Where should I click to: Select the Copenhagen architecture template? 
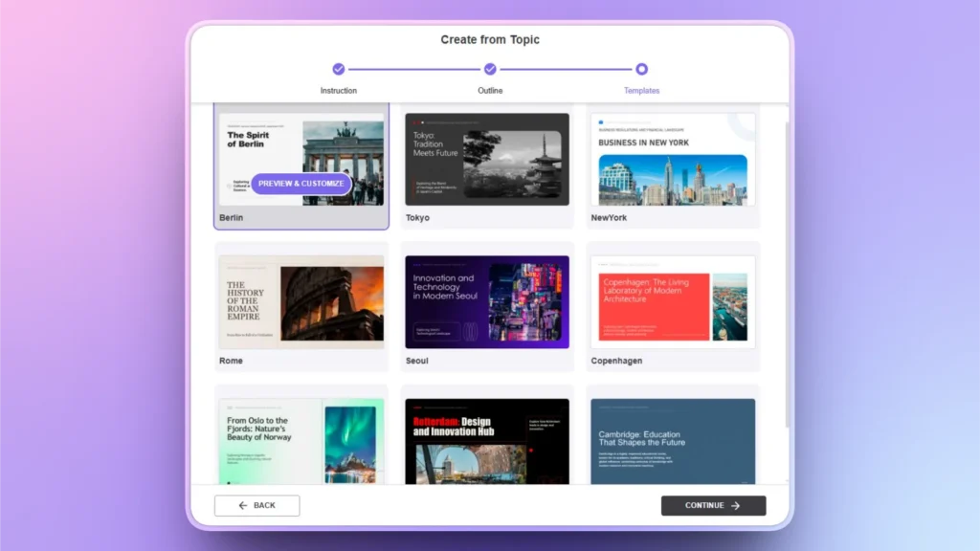click(672, 303)
